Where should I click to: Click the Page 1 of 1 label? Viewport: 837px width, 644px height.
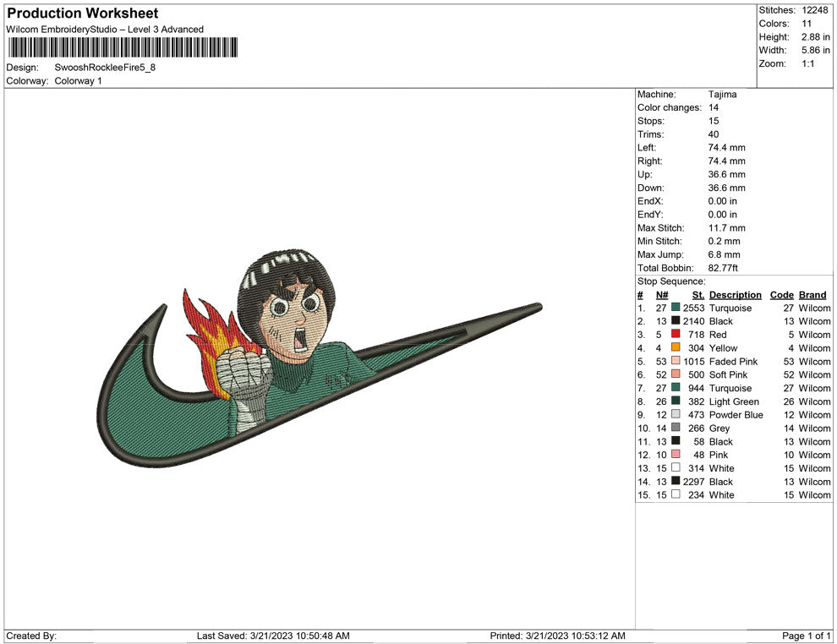click(x=806, y=636)
